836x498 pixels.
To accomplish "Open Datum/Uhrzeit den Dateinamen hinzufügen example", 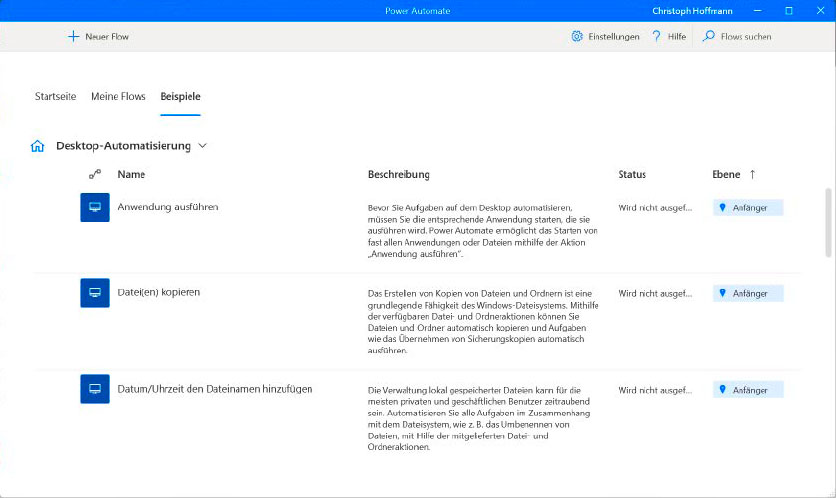I will pos(215,389).
